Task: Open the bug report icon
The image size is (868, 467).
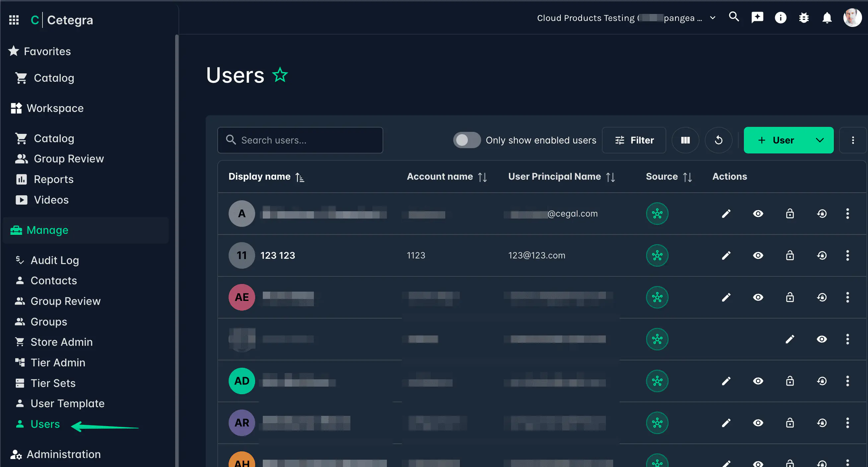Action: tap(804, 18)
